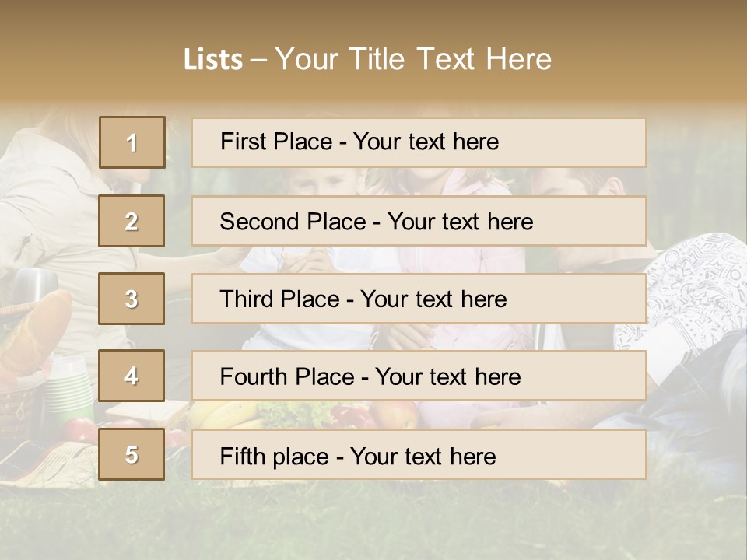The width and height of the screenshot is (747, 560).
Task: Click the number 1 box
Action: coord(132,142)
